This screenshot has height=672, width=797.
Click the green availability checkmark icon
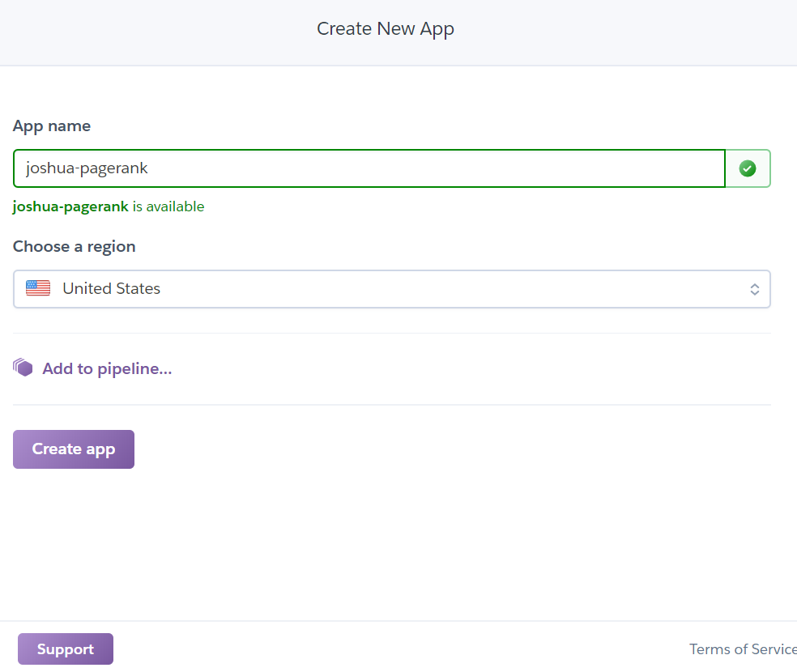tap(748, 168)
